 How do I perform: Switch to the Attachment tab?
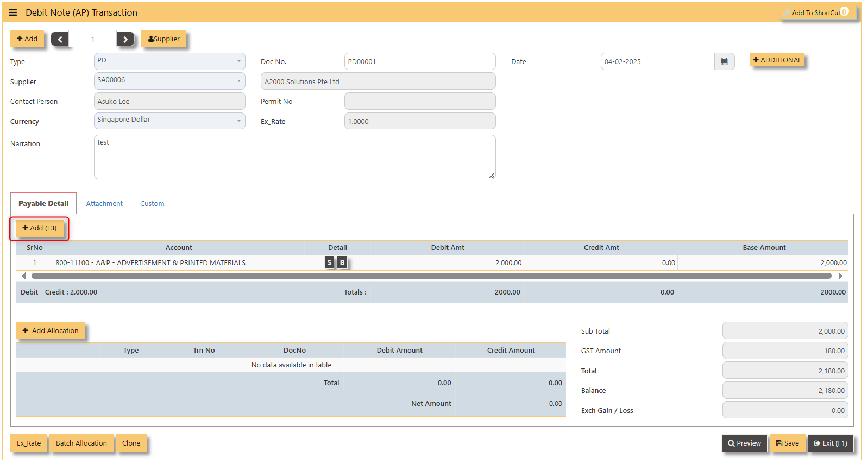pyautogui.click(x=104, y=203)
